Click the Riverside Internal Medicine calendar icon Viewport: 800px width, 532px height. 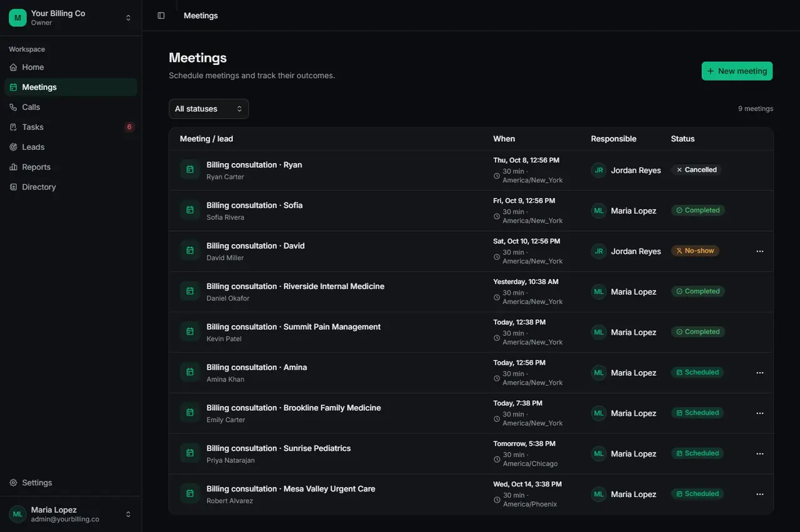coord(190,292)
